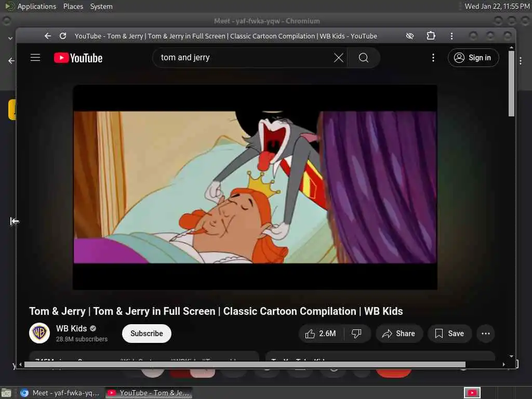Open the System menu
This screenshot has width=532, height=399.
101,6
